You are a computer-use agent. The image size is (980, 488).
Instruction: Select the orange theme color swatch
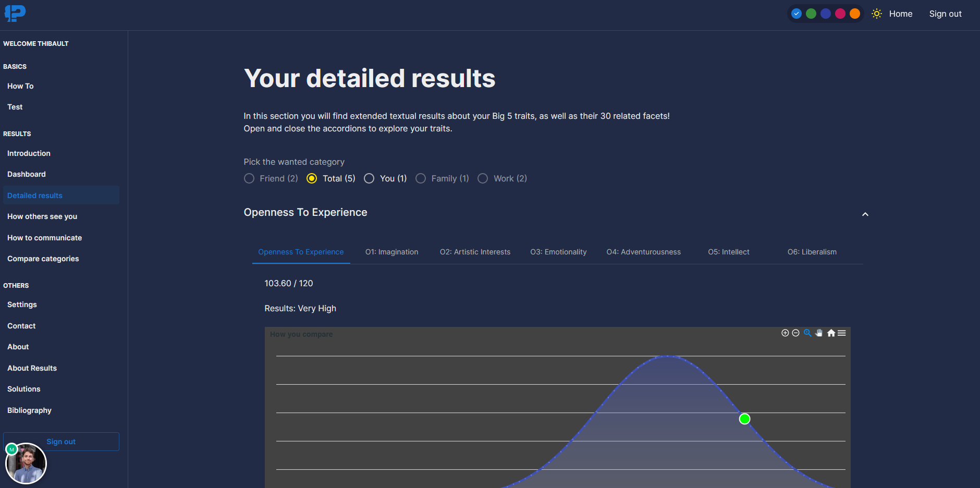point(855,14)
